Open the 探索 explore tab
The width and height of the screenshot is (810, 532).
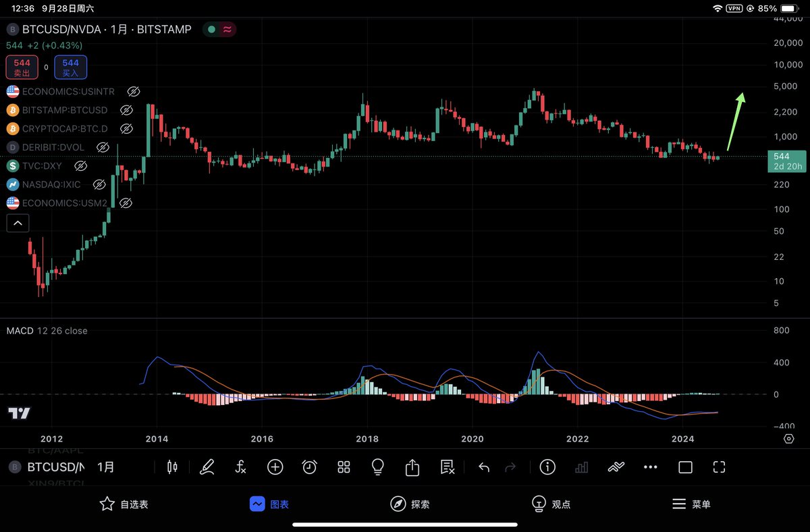coord(410,504)
